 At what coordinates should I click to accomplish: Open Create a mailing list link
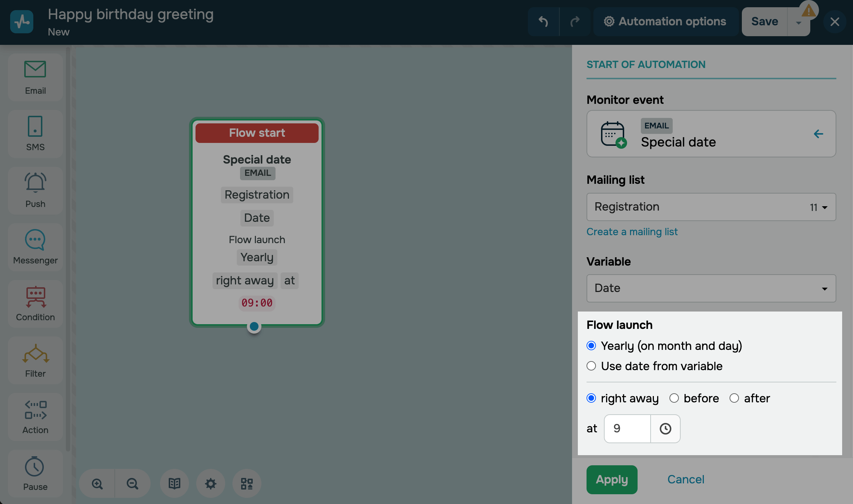pyautogui.click(x=632, y=232)
